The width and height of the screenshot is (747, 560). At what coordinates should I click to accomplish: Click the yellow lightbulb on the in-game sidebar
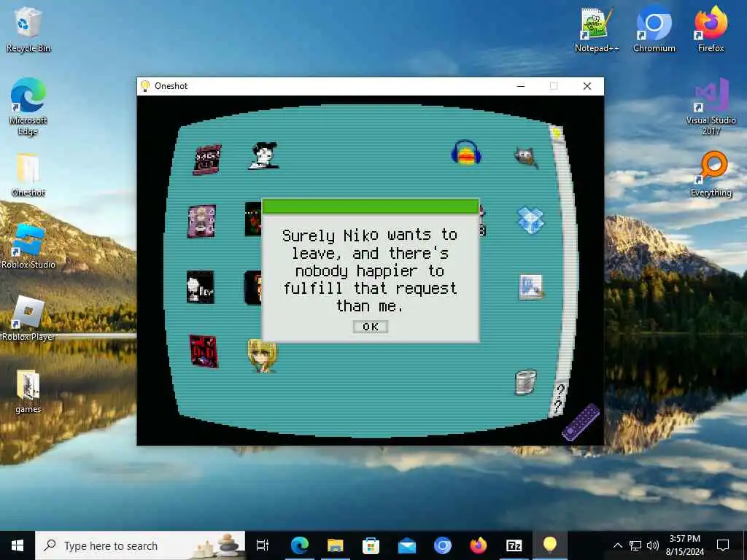tap(556, 133)
